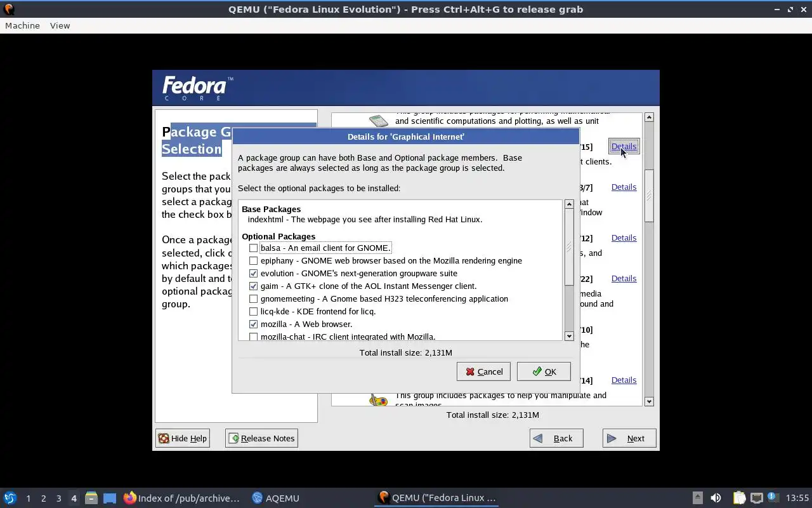Switch to workspace 3
Viewport: 812px width, 508px height.
[58, 498]
